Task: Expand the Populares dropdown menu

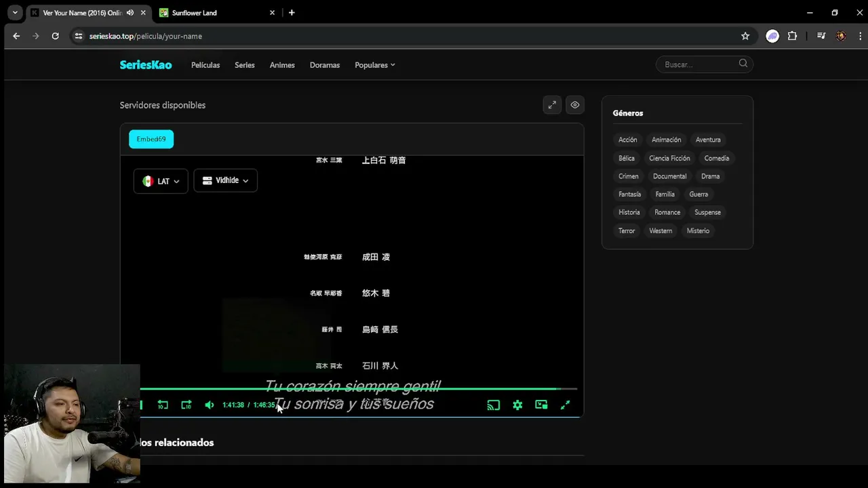Action: click(375, 65)
